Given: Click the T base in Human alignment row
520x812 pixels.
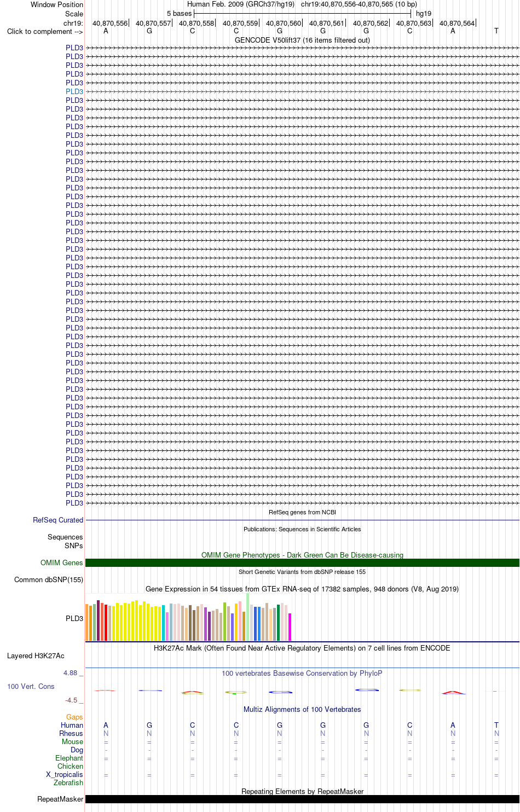Looking at the screenshot, I should click(496, 725).
